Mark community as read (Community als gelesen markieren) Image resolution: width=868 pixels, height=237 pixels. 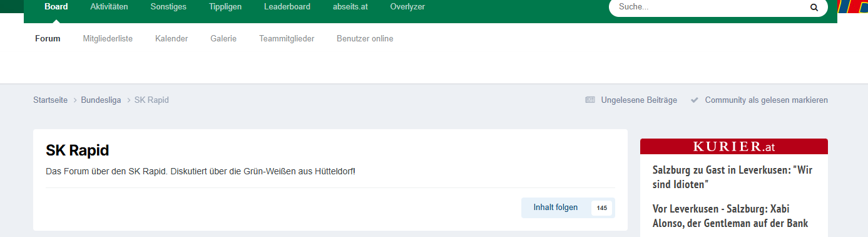pyautogui.click(x=766, y=100)
